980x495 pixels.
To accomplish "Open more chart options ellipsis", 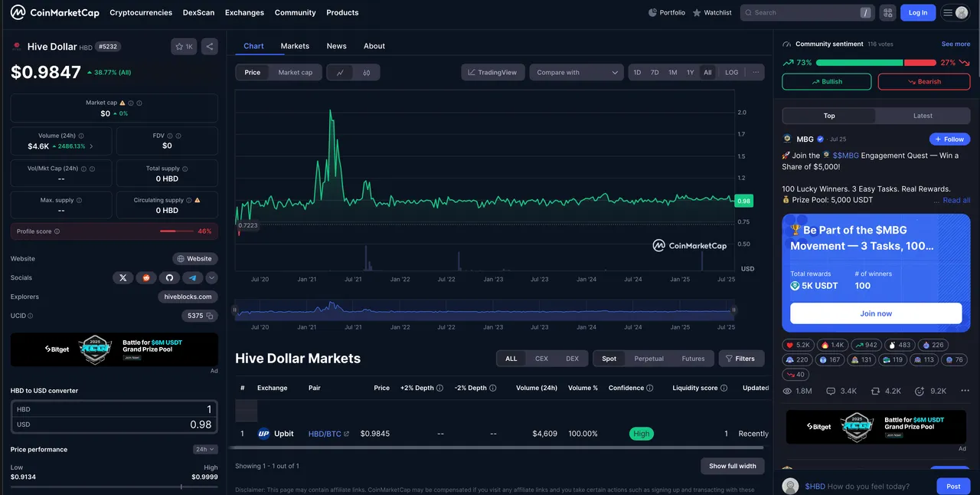I will point(756,73).
